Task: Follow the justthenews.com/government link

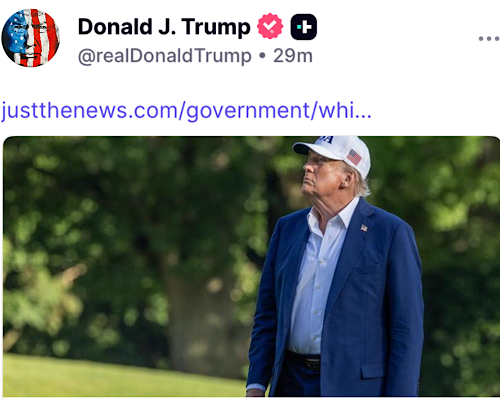Action: click(186, 110)
